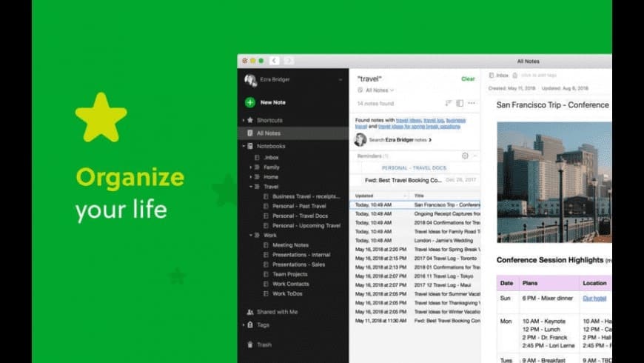Click the green New Note plus icon
The width and height of the screenshot is (644, 363).
250,102
